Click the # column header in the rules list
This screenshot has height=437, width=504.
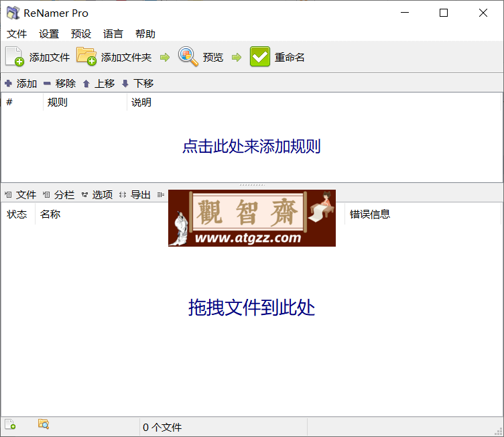[x=22, y=103]
